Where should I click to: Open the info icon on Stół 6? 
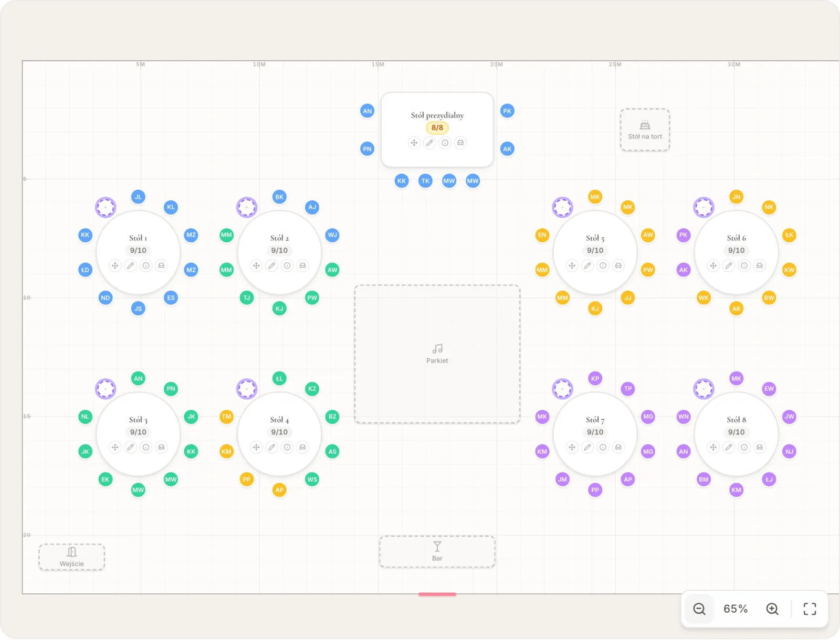[744, 265]
